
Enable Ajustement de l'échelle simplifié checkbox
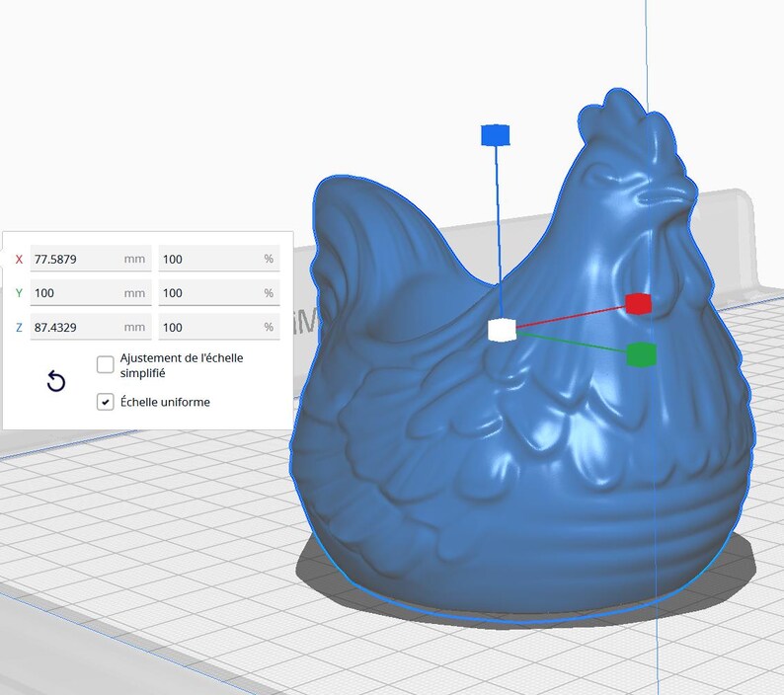(x=105, y=364)
